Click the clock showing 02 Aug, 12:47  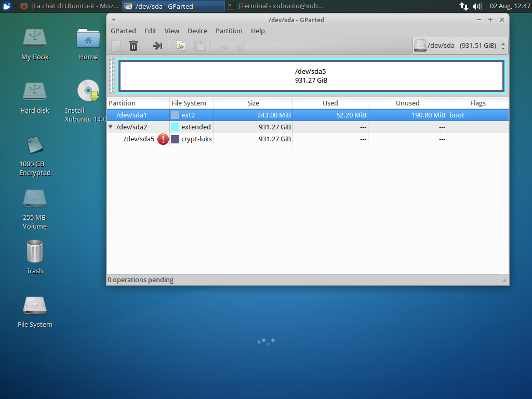pyautogui.click(x=510, y=6)
